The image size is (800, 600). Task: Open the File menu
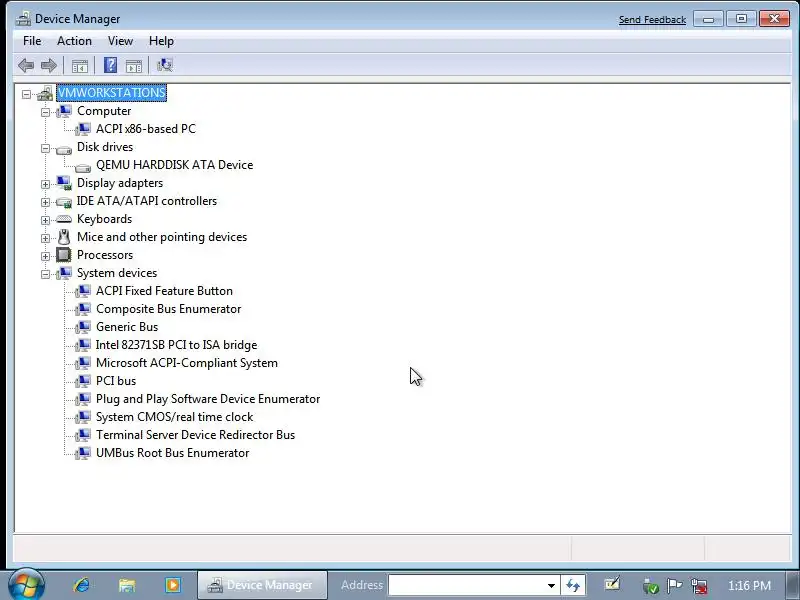pyautogui.click(x=32, y=41)
